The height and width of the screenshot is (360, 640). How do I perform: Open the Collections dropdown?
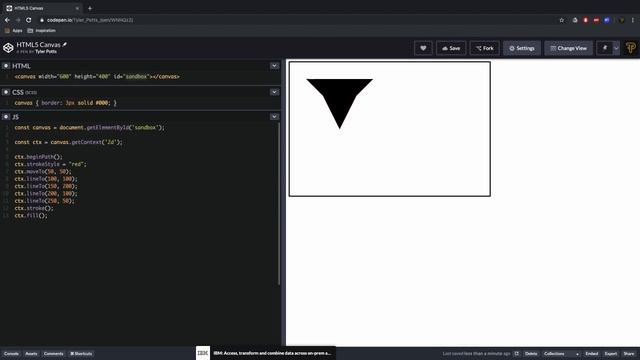561,353
